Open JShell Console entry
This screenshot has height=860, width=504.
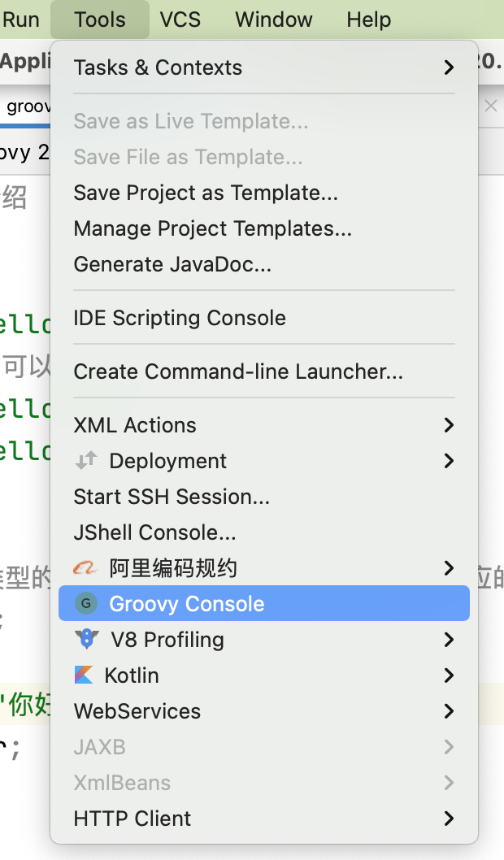tap(154, 532)
